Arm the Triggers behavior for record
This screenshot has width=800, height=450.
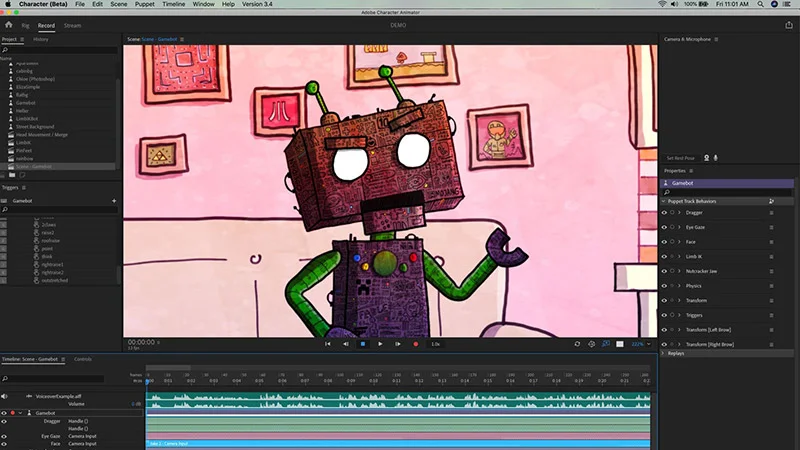click(672, 315)
